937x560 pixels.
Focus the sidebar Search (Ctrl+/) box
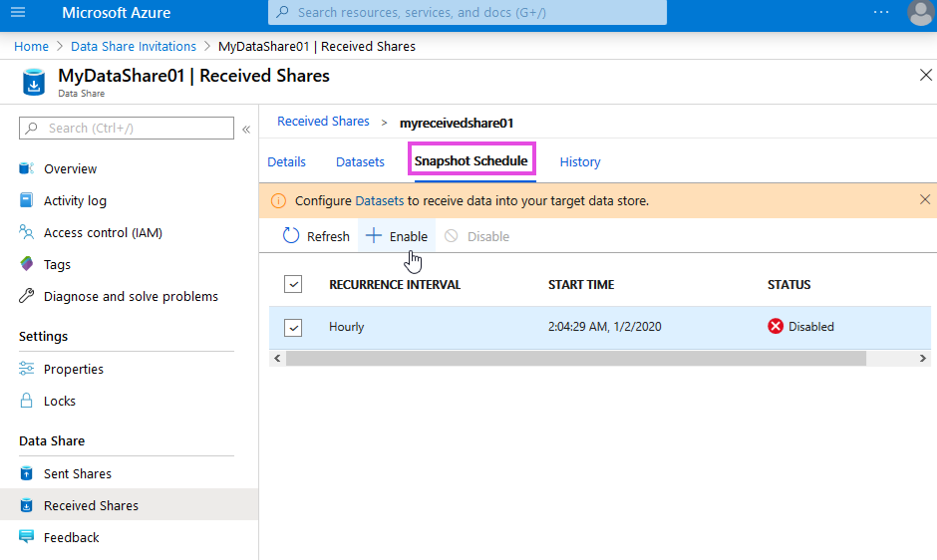[x=126, y=128]
